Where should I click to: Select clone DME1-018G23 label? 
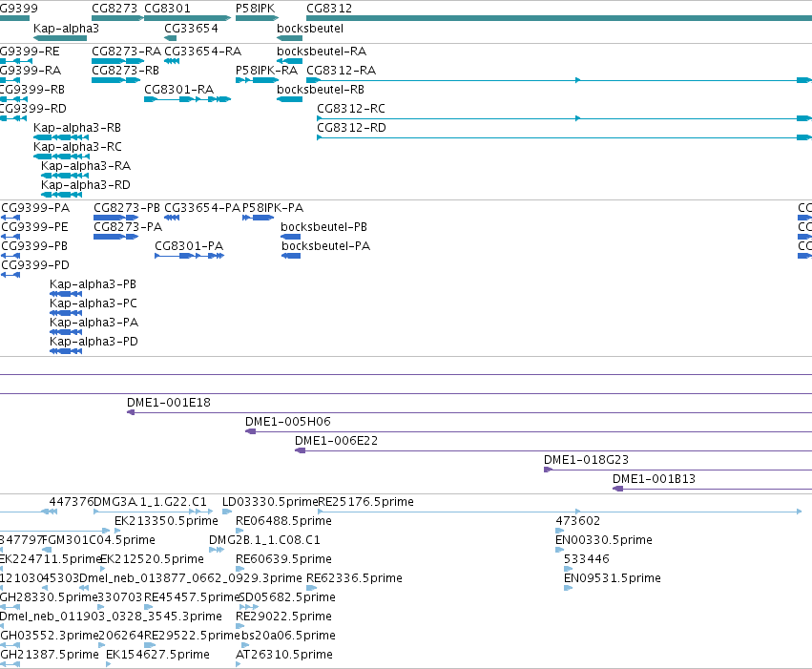tap(586, 460)
